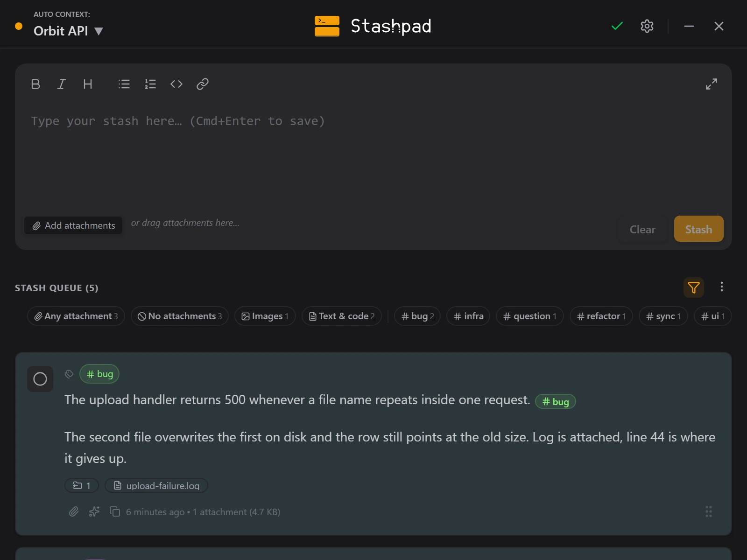Viewport: 747px width, 560px height.
Task: Attach a file to the upload handler stash
Action: coord(74,512)
